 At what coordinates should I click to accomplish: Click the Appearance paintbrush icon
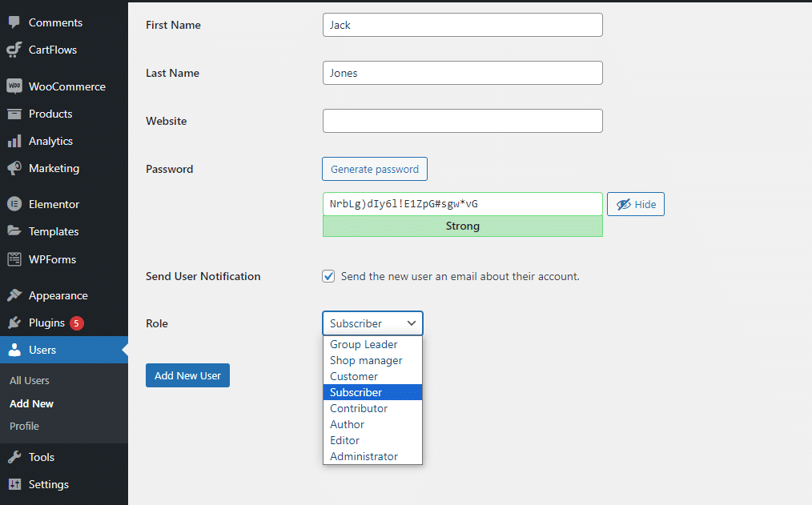click(x=14, y=295)
